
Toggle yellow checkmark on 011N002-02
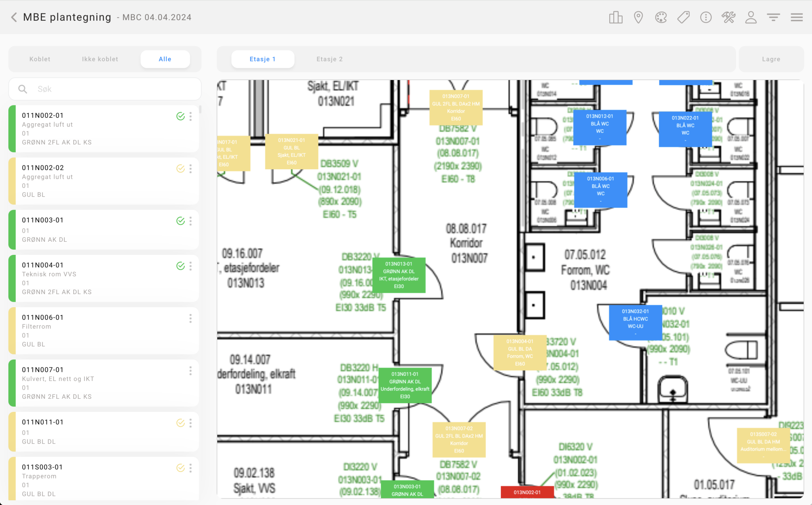pos(180,168)
